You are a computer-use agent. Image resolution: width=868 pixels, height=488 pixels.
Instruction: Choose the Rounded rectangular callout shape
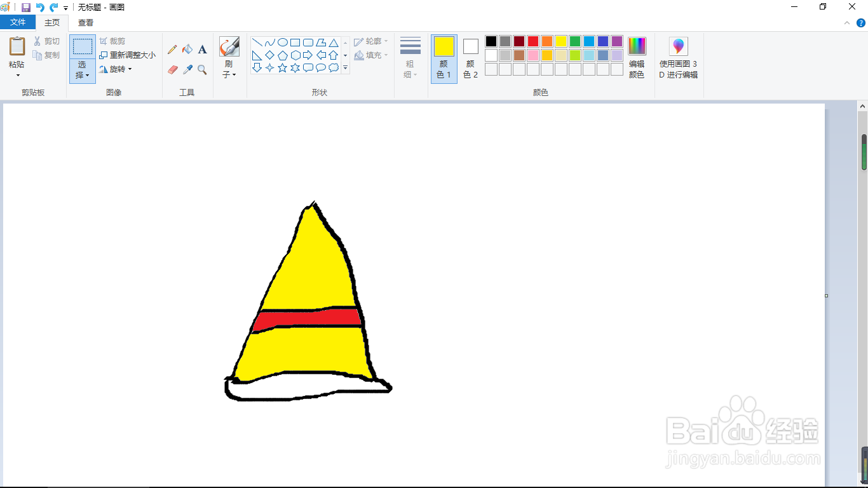308,67
